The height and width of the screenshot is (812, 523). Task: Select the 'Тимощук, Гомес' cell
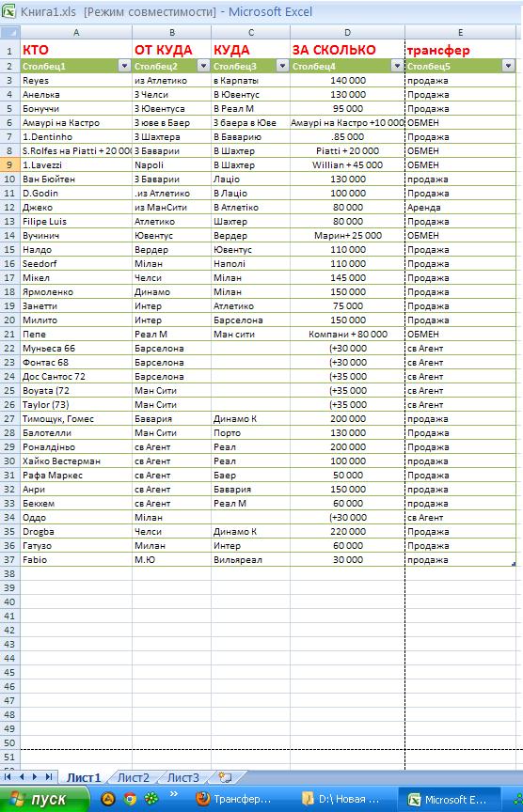pyautogui.click(x=76, y=418)
